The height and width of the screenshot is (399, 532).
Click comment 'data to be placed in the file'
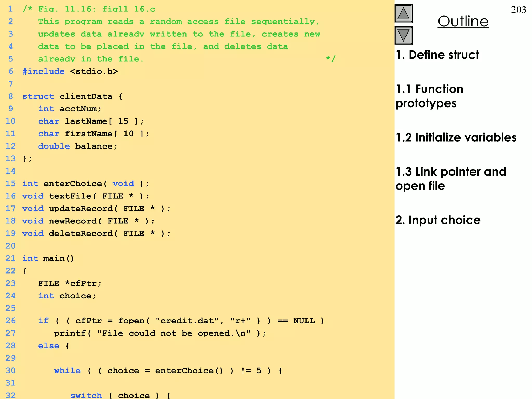pos(163,46)
